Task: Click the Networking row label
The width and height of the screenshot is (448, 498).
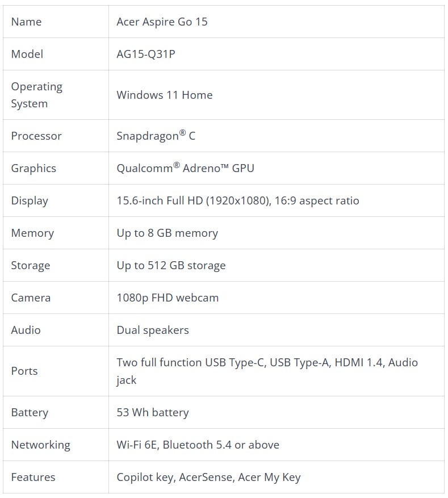Action: 41,445
